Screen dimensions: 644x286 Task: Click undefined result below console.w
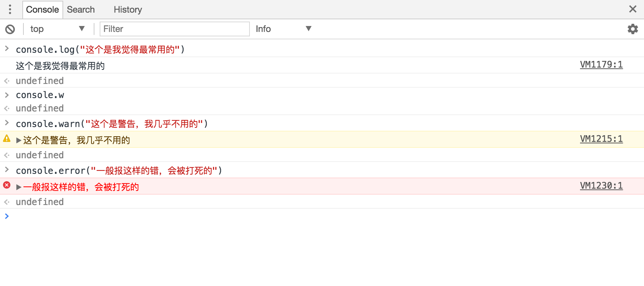coord(40,108)
